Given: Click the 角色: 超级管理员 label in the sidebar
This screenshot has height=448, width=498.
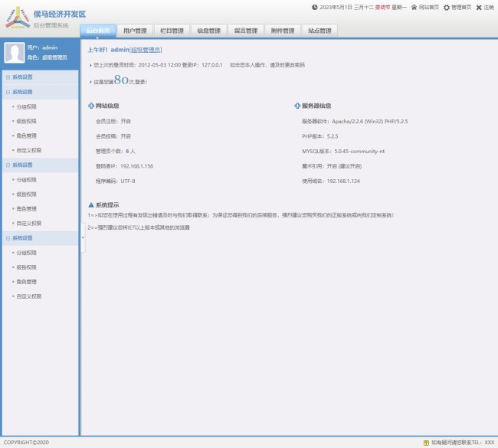Looking at the screenshot, I should click(x=47, y=57).
